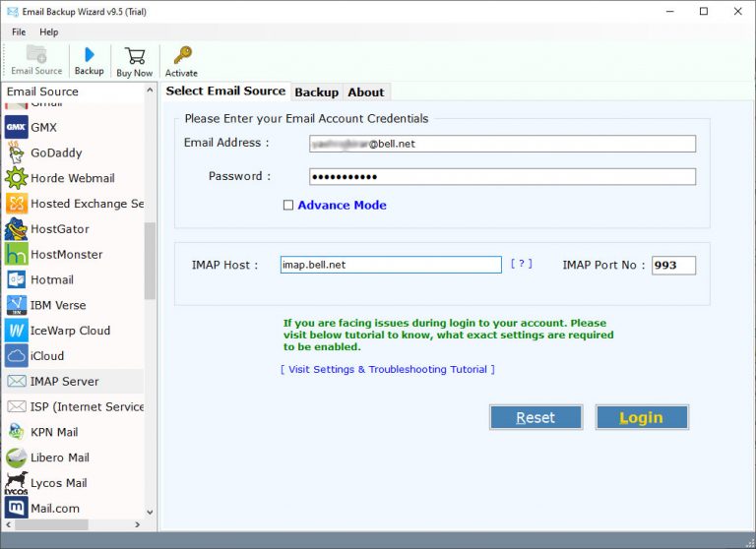This screenshot has width=756, height=549.
Task: Switch to Select Email Source tab
Action: (225, 91)
